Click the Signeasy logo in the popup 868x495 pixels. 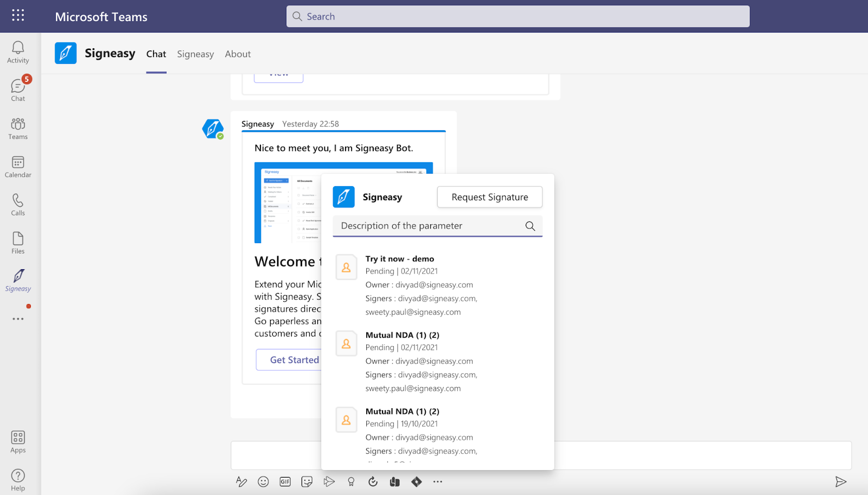click(343, 197)
